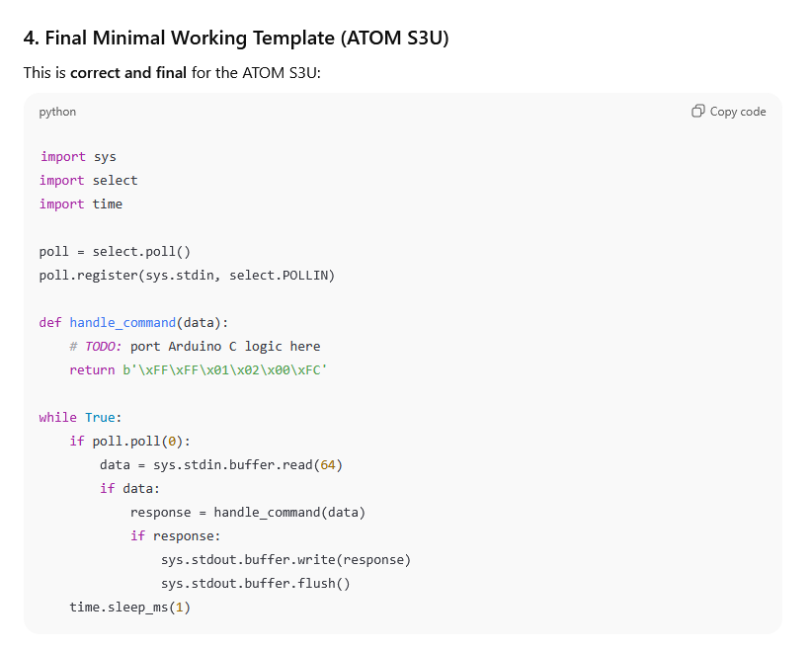Viewport: 812px width, 650px height.
Task: Click the "import sys" code line
Action: (78, 156)
